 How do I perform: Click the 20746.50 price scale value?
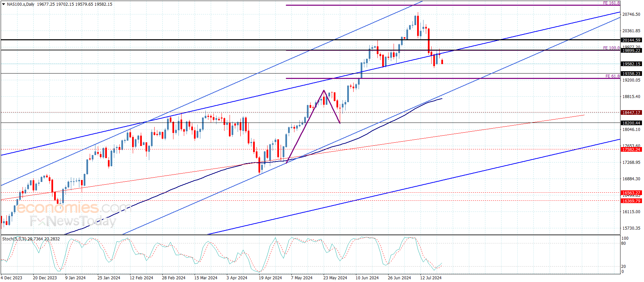[631, 14]
